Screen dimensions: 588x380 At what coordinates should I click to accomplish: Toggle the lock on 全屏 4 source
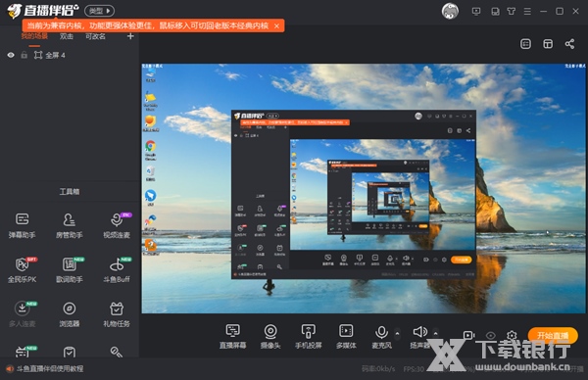(24, 55)
